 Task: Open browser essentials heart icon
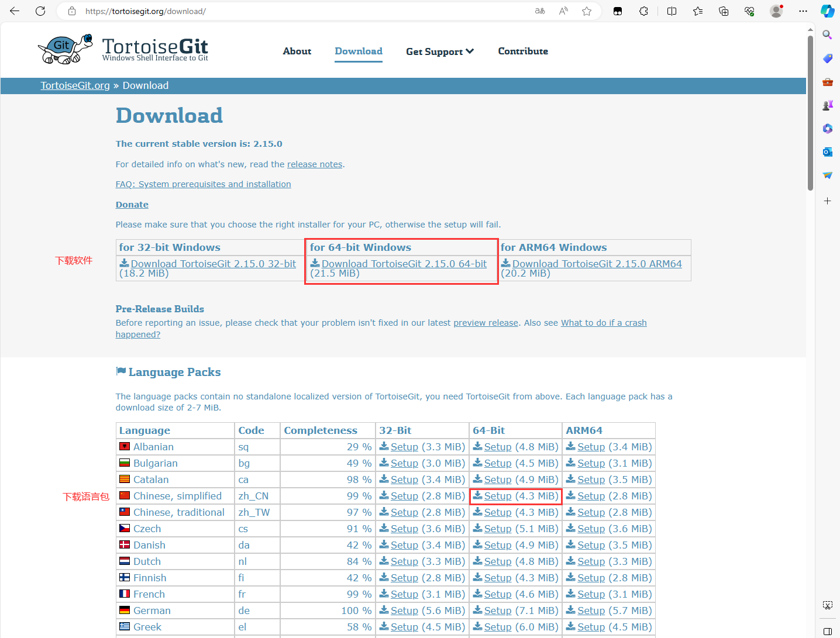749,11
